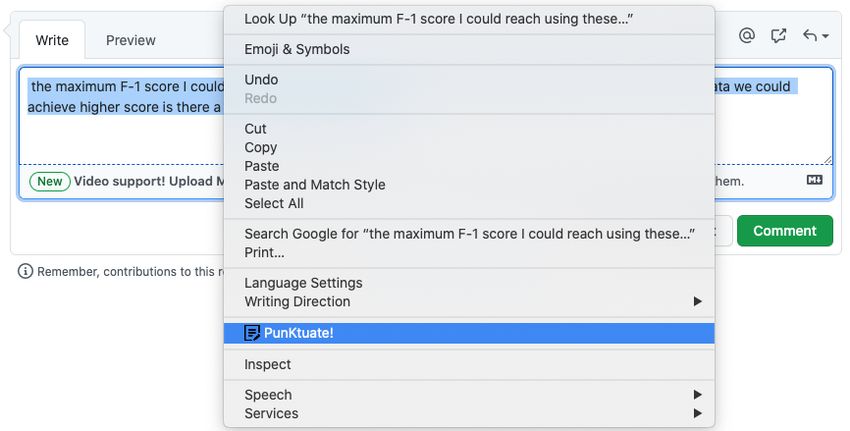
Task: Expand the Speech submenu arrow
Action: pos(698,395)
